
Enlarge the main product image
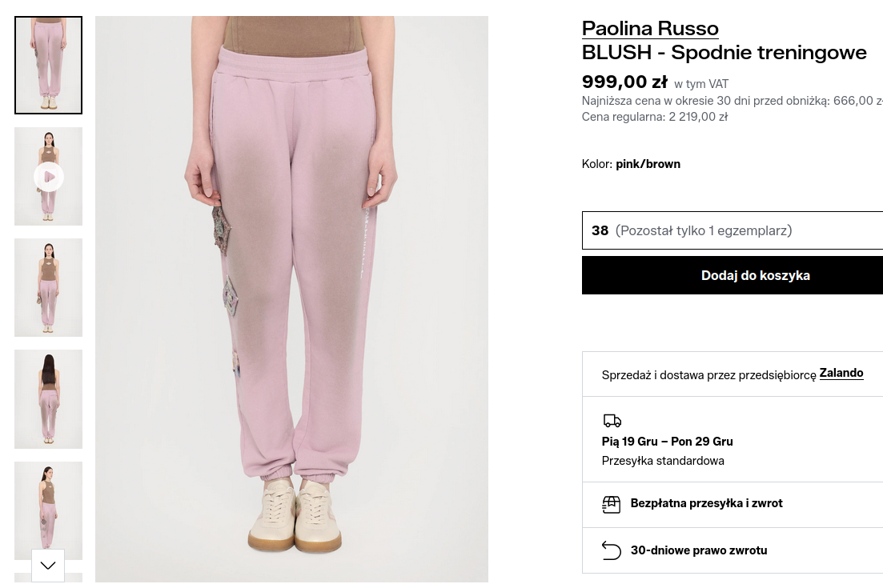pos(291,298)
